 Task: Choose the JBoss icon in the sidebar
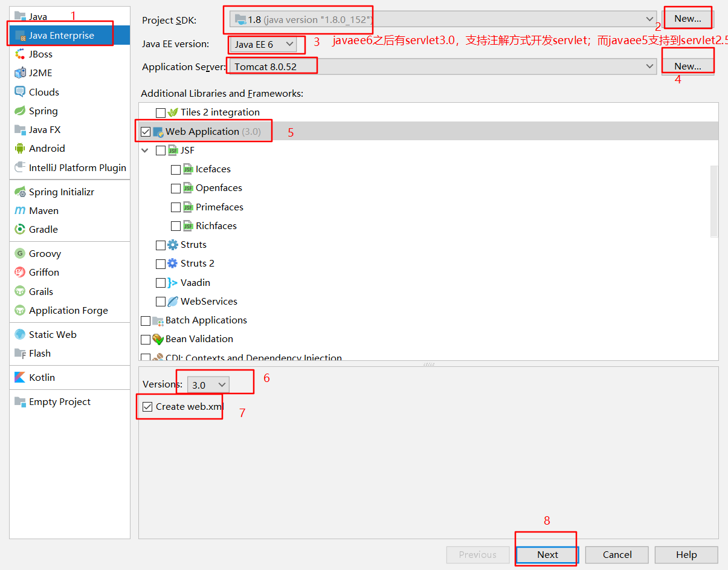coord(20,54)
